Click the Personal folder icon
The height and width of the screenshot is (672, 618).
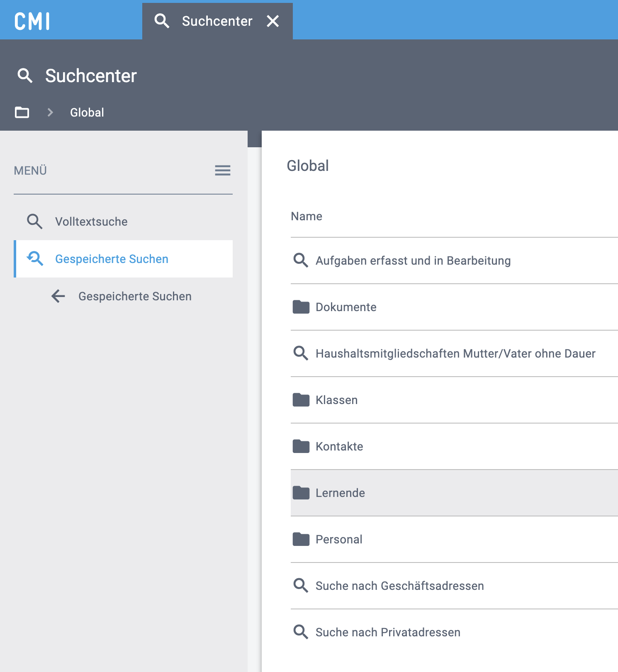tap(301, 539)
